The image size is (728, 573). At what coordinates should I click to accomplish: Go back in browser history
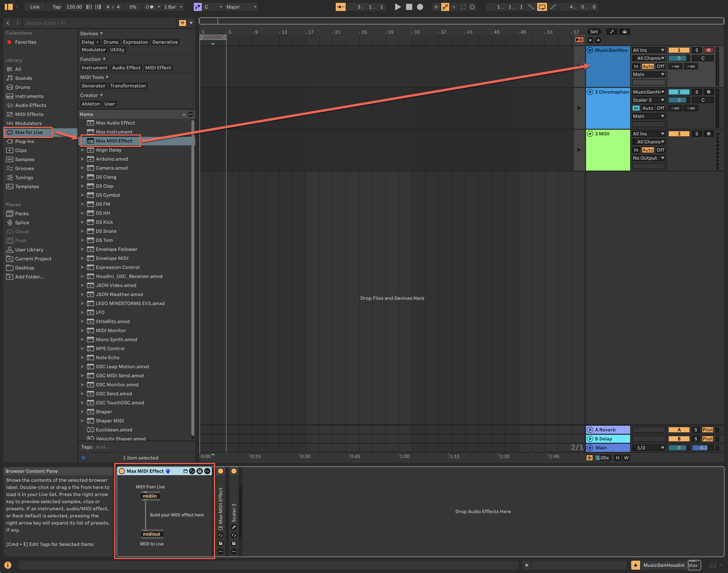point(8,23)
